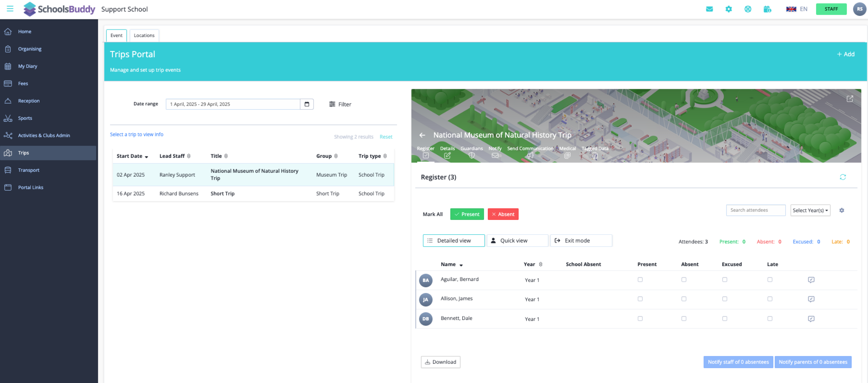868x383 pixels.
Task: Open Sports in sidebar
Action: click(x=48, y=118)
